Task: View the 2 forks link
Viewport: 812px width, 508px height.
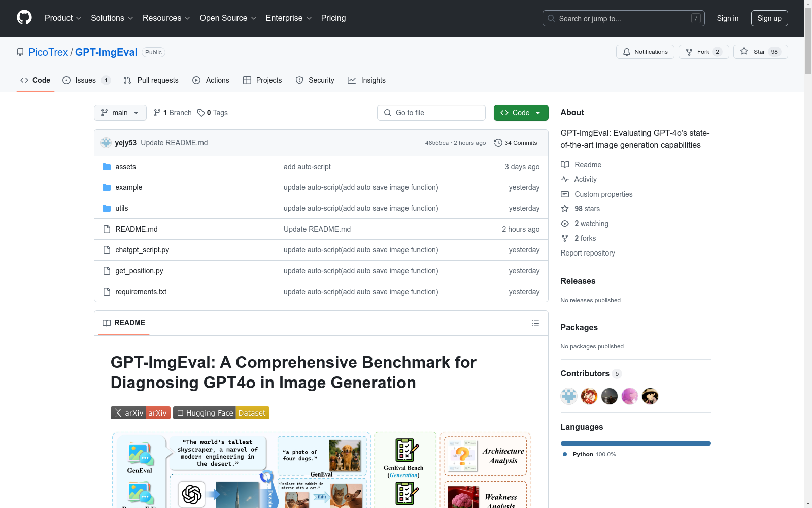Action: pyautogui.click(x=579, y=238)
